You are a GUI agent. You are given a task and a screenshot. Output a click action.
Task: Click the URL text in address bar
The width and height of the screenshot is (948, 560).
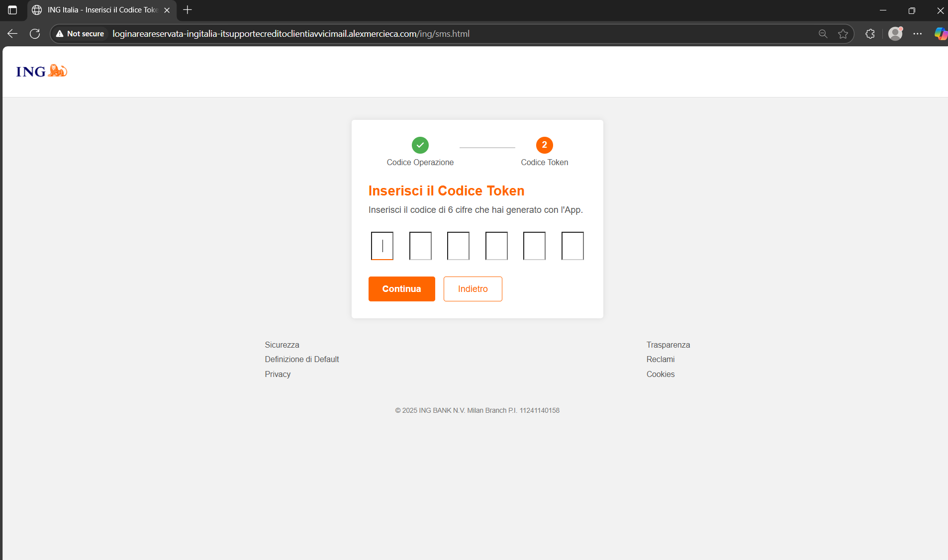291,34
